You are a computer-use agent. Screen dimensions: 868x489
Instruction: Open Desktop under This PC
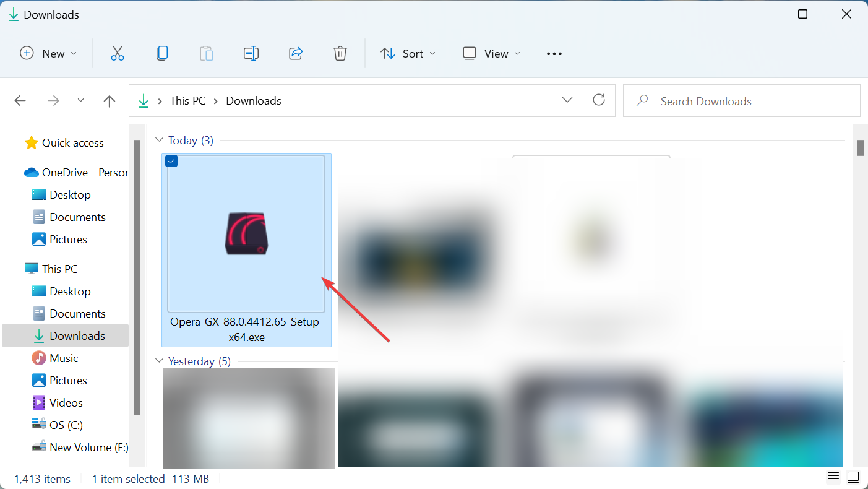point(71,292)
